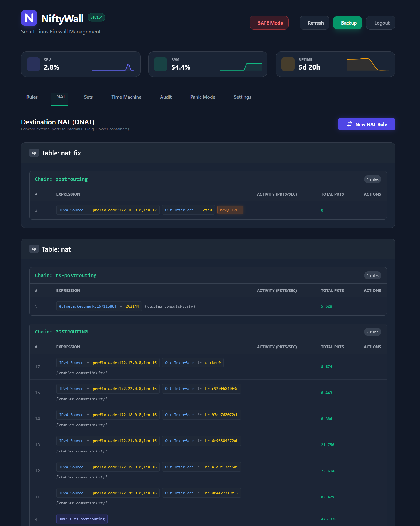
Task: Click the Out-Interface != docker0 expression
Action: tap(193, 363)
